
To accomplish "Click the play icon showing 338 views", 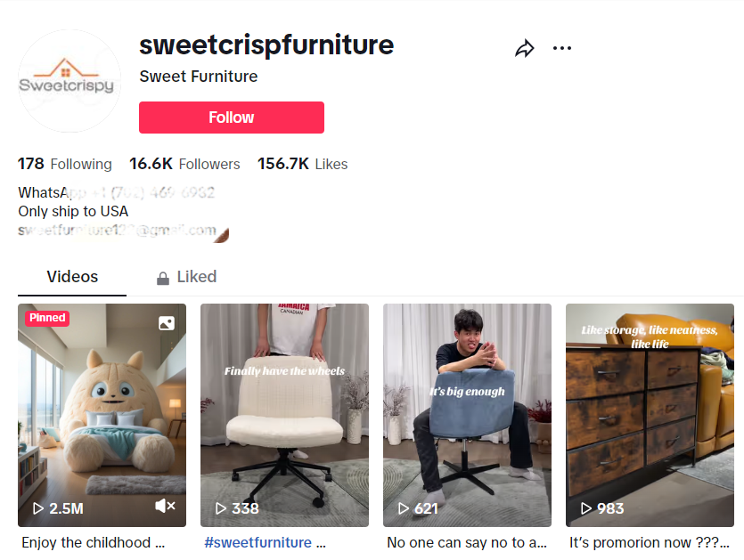I will pos(221,508).
